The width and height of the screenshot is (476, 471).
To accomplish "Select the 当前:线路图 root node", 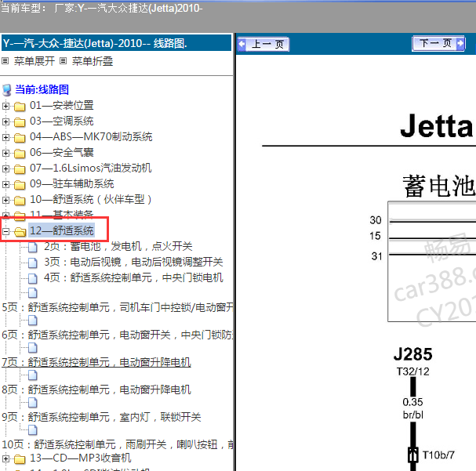I will (42, 89).
